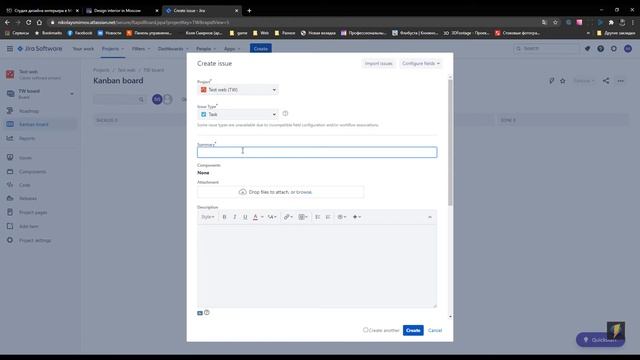Image resolution: width=640 pixels, height=360 pixels.
Task: Switch editor mode icon below the description
Action: click(200, 313)
